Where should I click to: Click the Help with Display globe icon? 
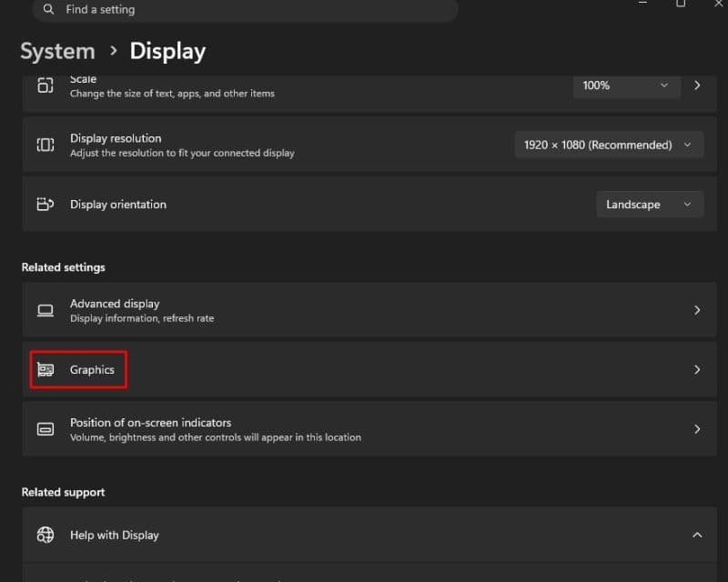(45, 535)
